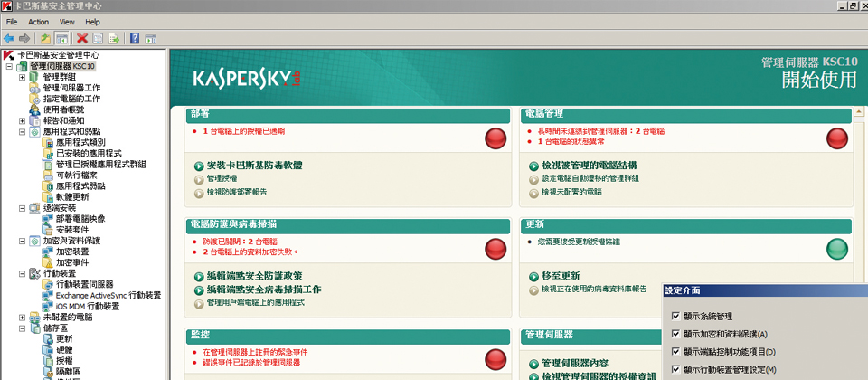The height and width of the screenshot is (380, 868).
Task: Collapse the 加密與資料保護 node
Action: (22, 241)
